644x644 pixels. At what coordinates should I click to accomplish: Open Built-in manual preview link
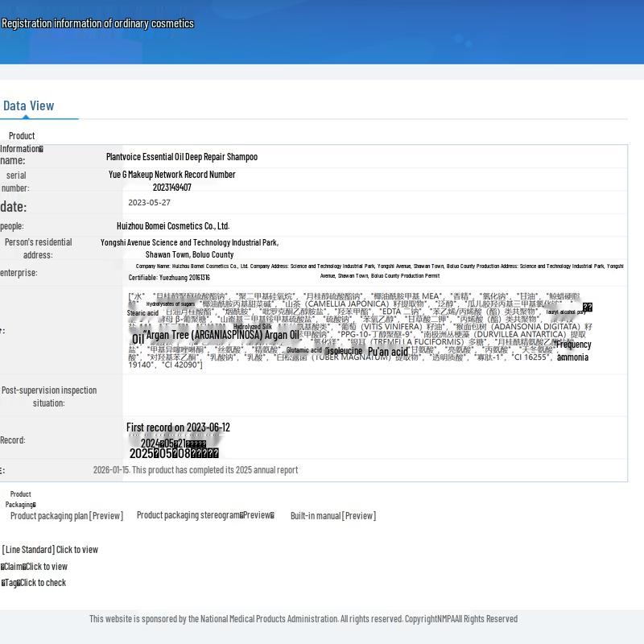click(333, 516)
